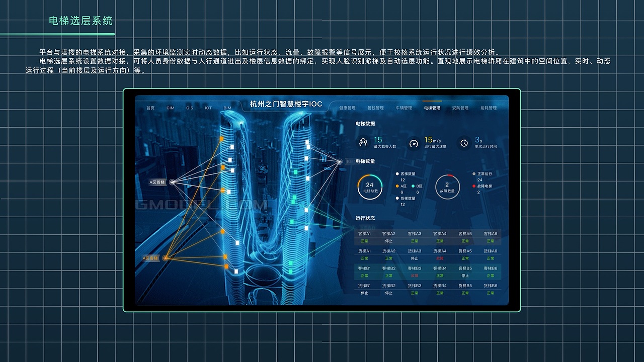Select 客梯B6 in the status table

click(x=491, y=268)
